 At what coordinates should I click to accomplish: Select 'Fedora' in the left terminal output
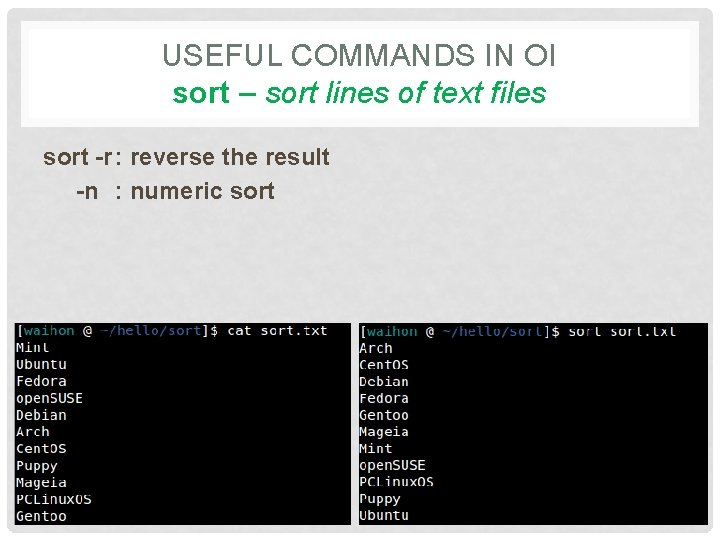coord(41,381)
